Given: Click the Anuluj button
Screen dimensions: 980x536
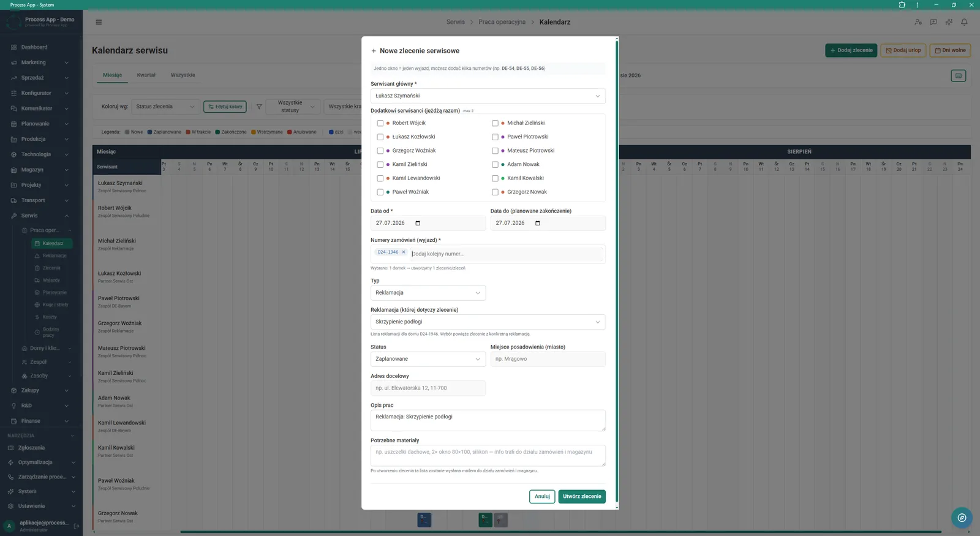Looking at the screenshot, I should tap(542, 497).
